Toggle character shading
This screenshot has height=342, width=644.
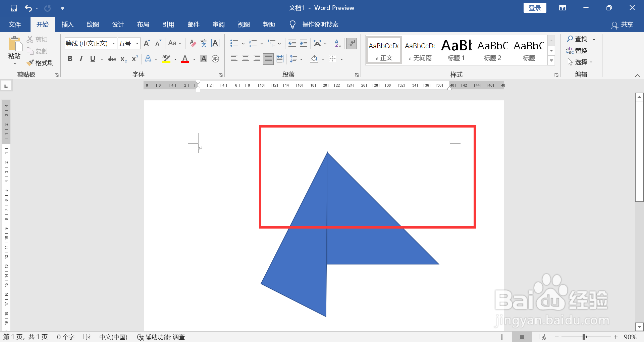point(204,59)
